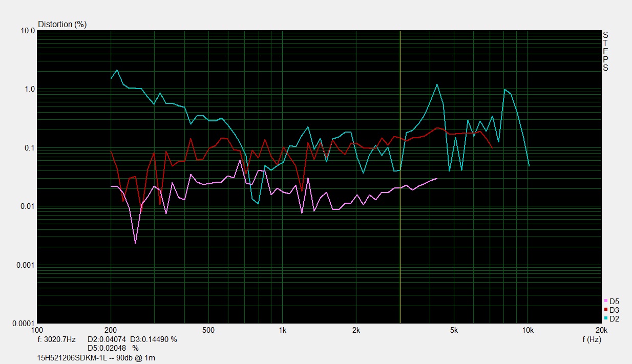
Task: Click the 'f (Hz)' axis label
Action: (x=592, y=339)
